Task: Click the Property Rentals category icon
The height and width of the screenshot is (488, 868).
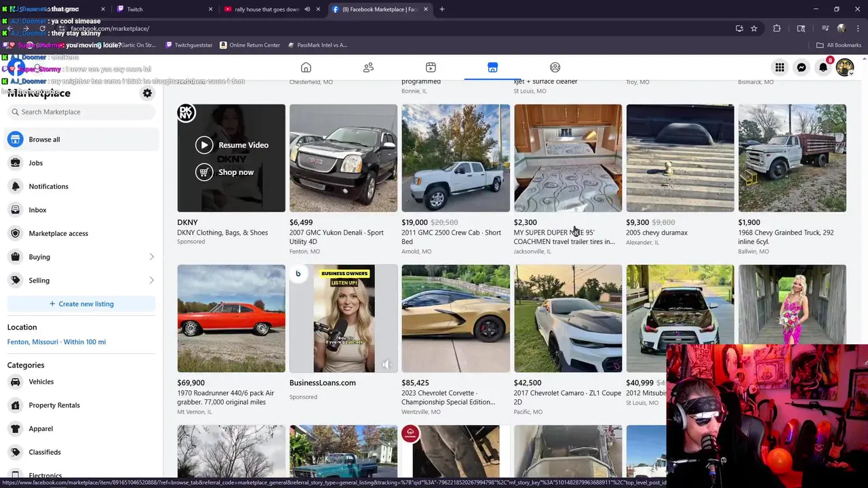Action: coord(16,405)
